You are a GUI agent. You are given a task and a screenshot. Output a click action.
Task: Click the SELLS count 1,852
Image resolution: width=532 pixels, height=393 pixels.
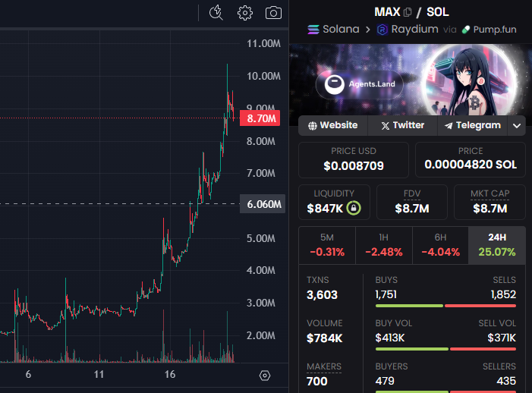click(x=503, y=294)
